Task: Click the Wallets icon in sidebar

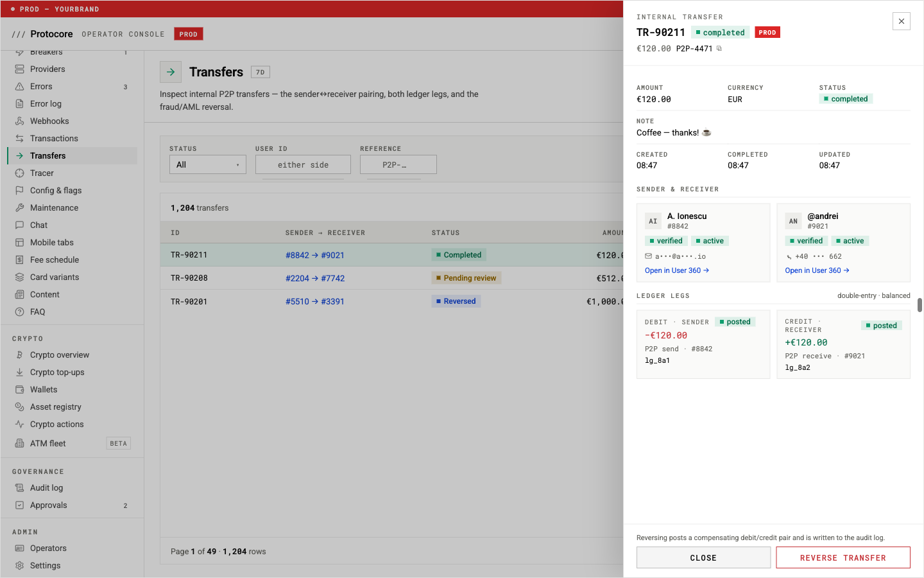Action: [19, 390]
